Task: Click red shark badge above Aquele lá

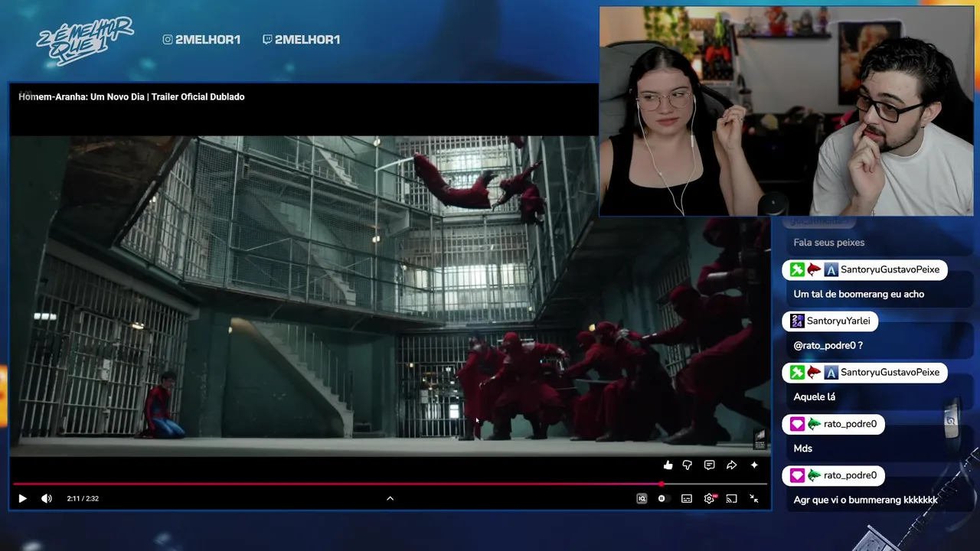Action: pyautogui.click(x=814, y=373)
